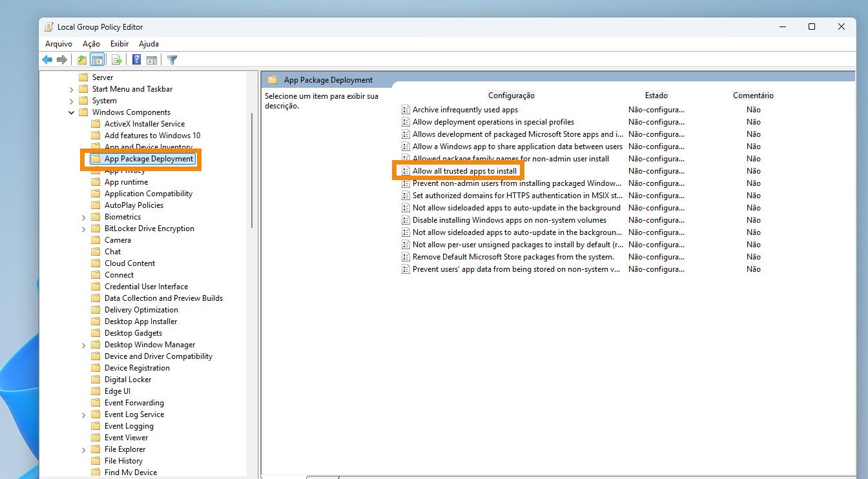Click the Camera folder icon in the tree

(x=96, y=240)
